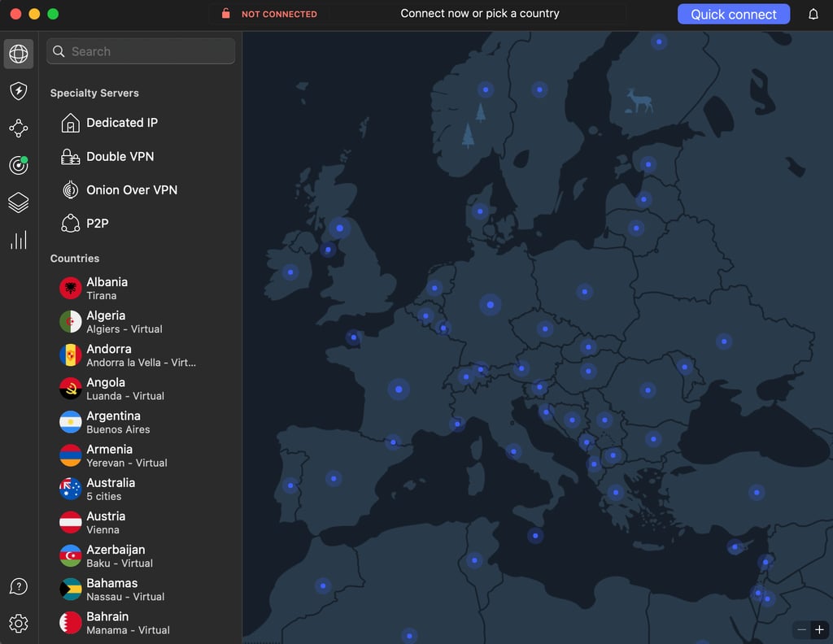This screenshot has width=833, height=644.
Task: Click the Portugal server dot on map
Action: [290, 485]
